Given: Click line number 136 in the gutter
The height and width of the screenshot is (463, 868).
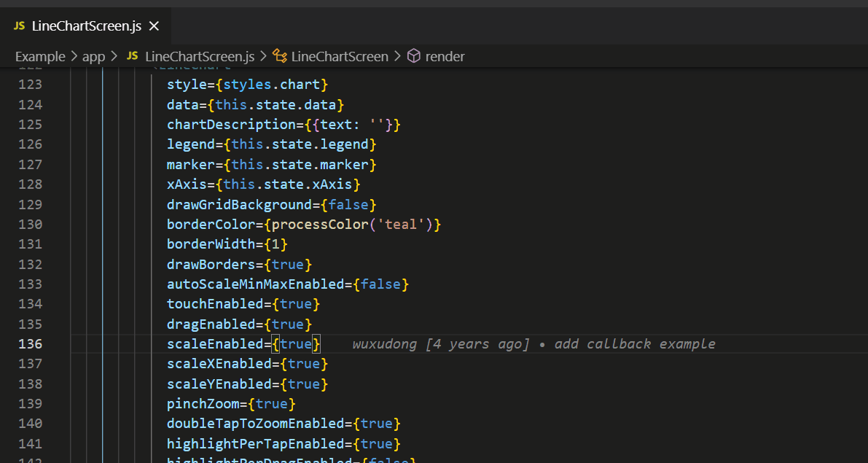Looking at the screenshot, I should point(29,343).
